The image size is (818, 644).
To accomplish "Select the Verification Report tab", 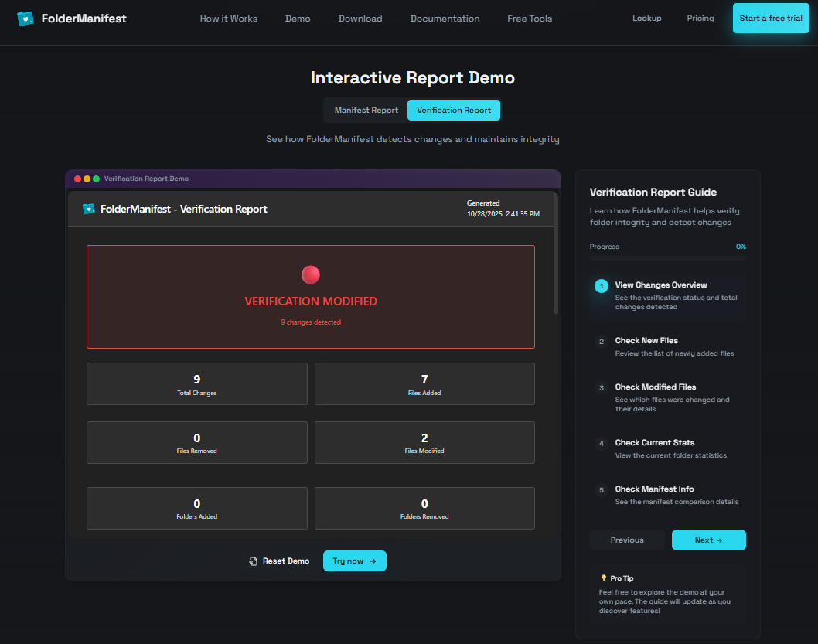I will [x=454, y=111].
